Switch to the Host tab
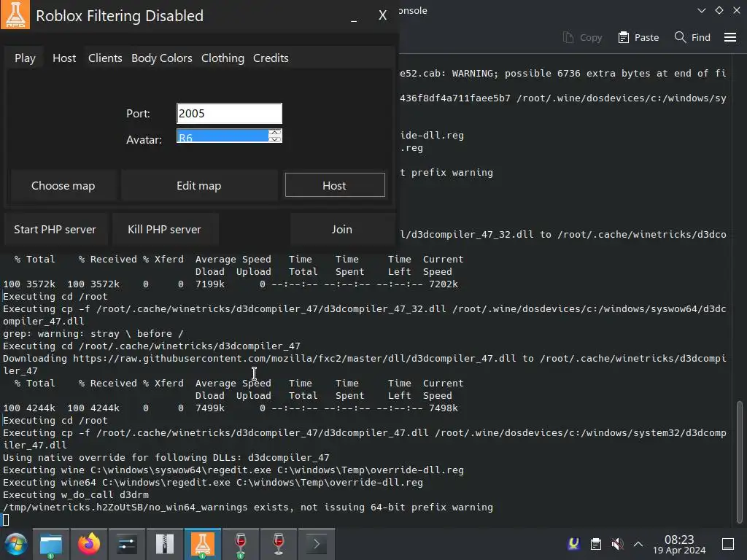Image resolution: width=747 pixels, height=560 pixels. coord(64,58)
